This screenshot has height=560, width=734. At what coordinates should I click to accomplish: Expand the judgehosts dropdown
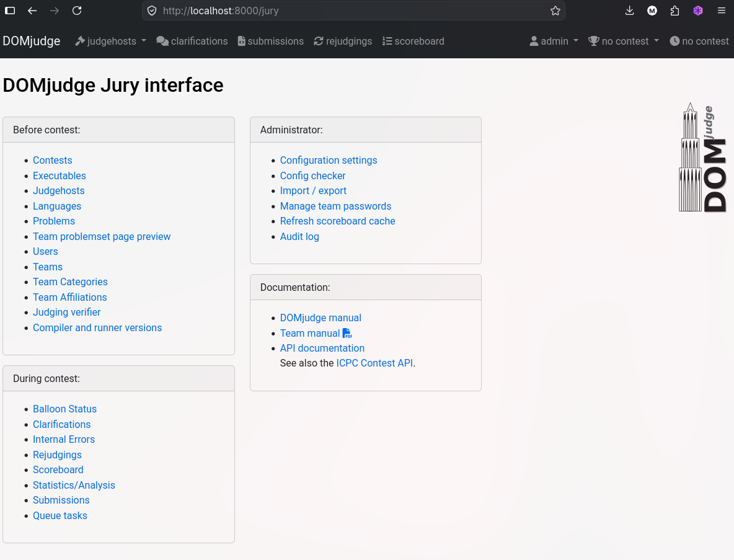(x=110, y=41)
